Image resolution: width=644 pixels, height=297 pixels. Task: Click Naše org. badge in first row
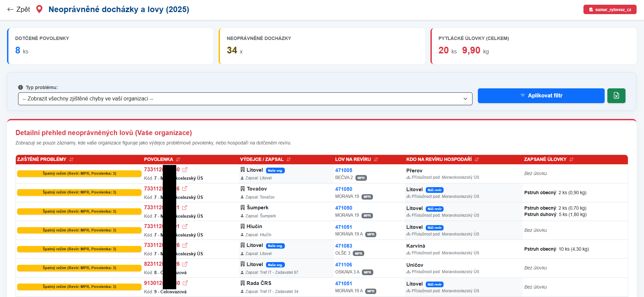point(275,171)
